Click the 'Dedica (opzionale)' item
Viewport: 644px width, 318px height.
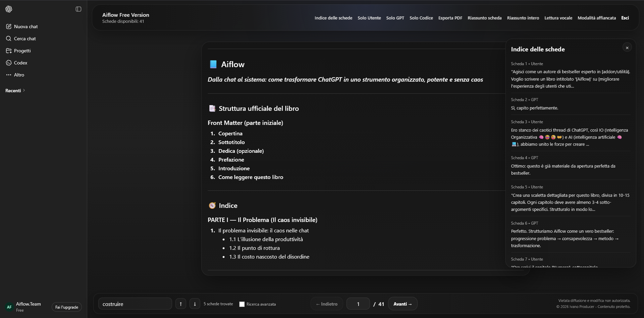pyautogui.click(x=241, y=151)
